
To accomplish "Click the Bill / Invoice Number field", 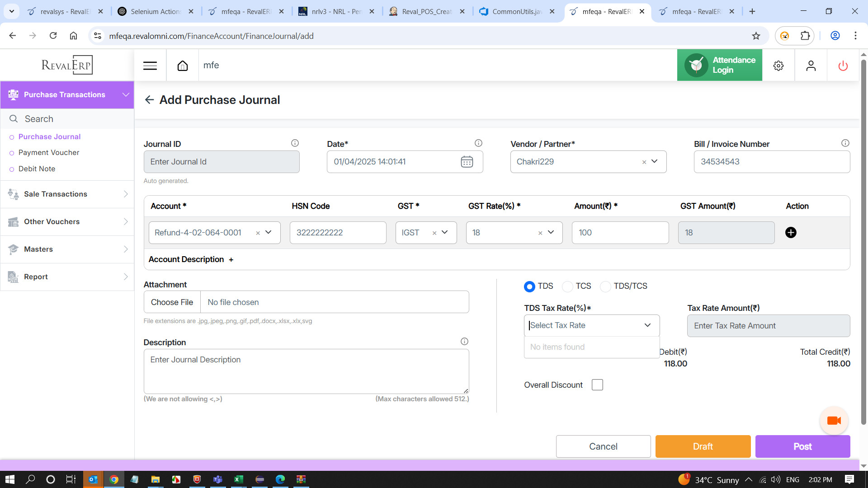I will 771,162.
